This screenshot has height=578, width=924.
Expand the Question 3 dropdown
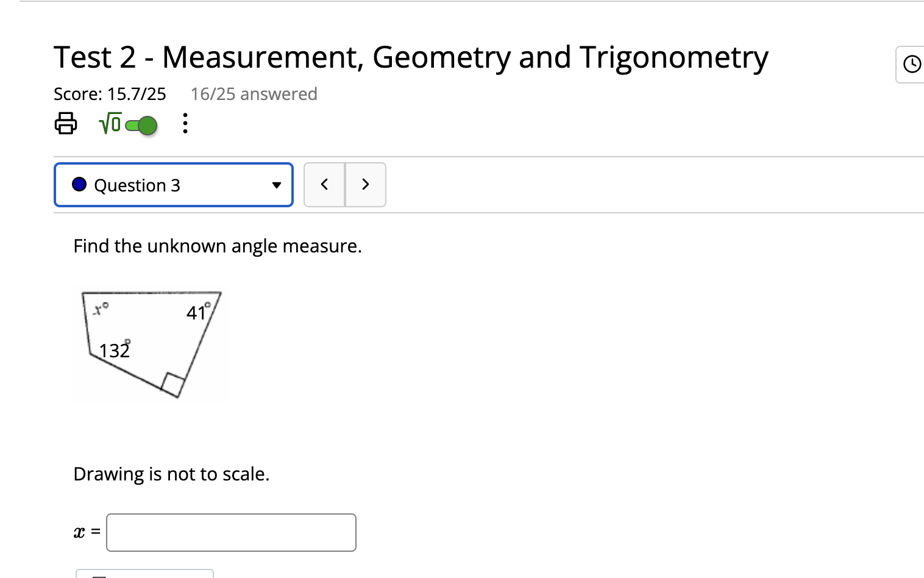174,185
